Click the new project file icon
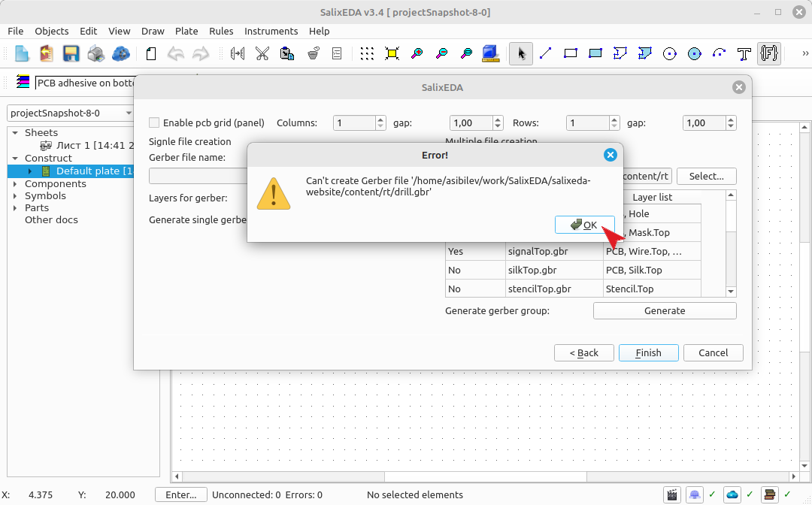This screenshot has height=505, width=812. coord(21,54)
